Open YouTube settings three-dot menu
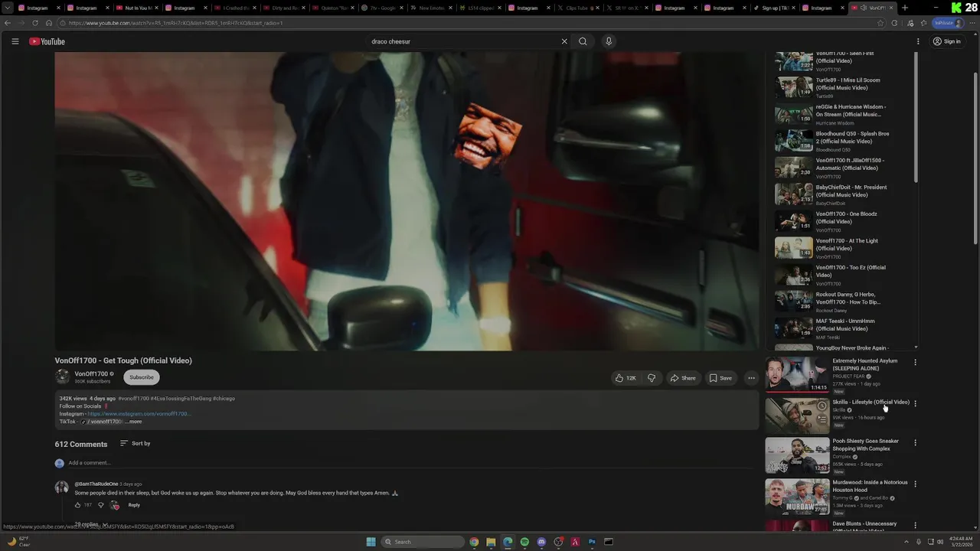This screenshot has height=551, width=980. pos(918,41)
